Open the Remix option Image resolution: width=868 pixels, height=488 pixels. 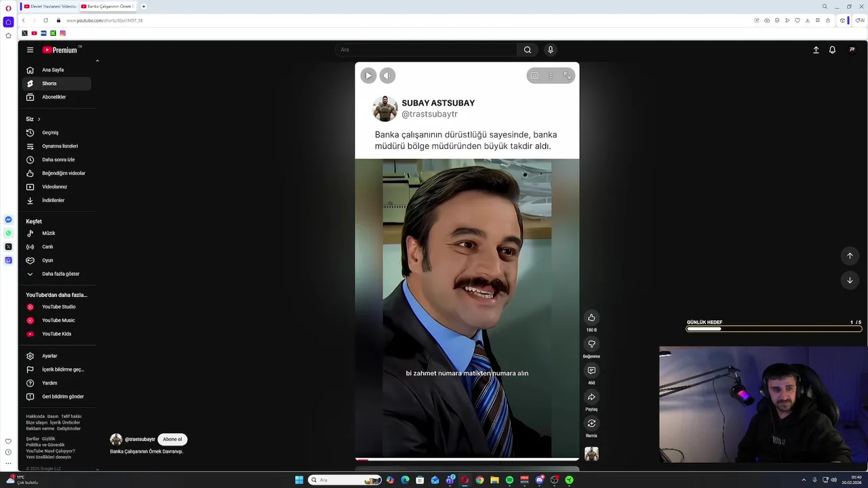click(591, 423)
